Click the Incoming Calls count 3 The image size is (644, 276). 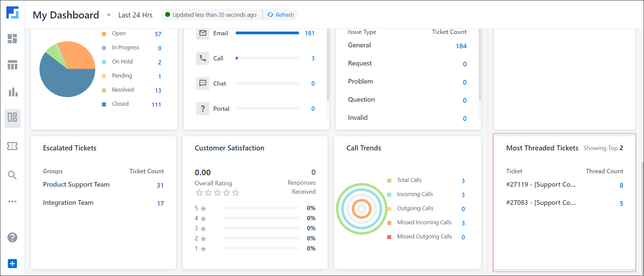pos(463,195)
